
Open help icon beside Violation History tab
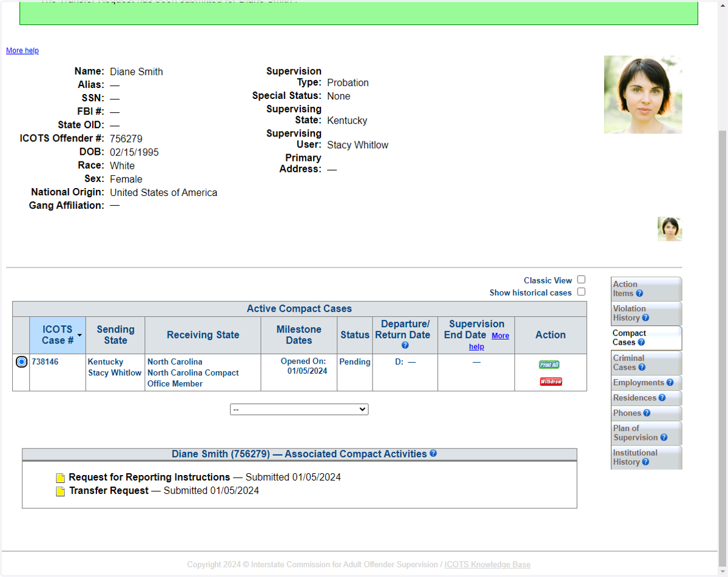pos(645,318)
